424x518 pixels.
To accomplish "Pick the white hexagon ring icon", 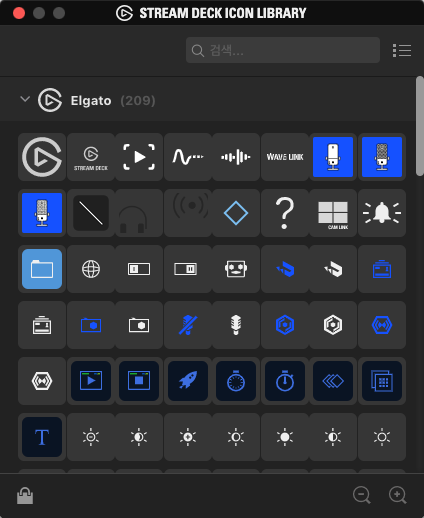I will (x=333, y=325).
